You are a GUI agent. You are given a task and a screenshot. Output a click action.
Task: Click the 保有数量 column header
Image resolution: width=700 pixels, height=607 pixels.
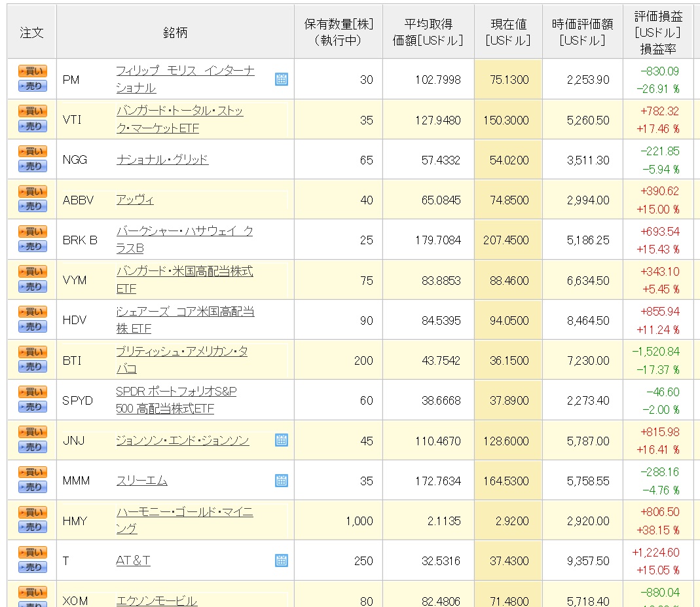tap(339, 32)
